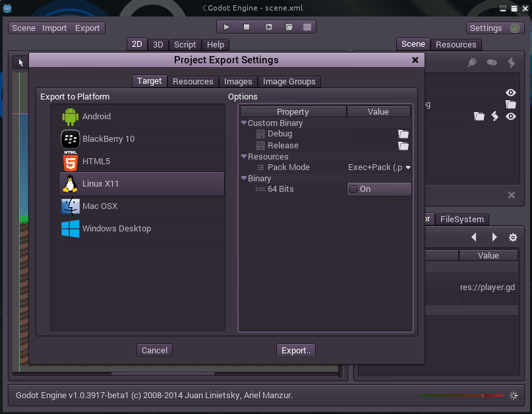The image size is (532, 414).
Task: Open Settings button
Action: [495, 28]
